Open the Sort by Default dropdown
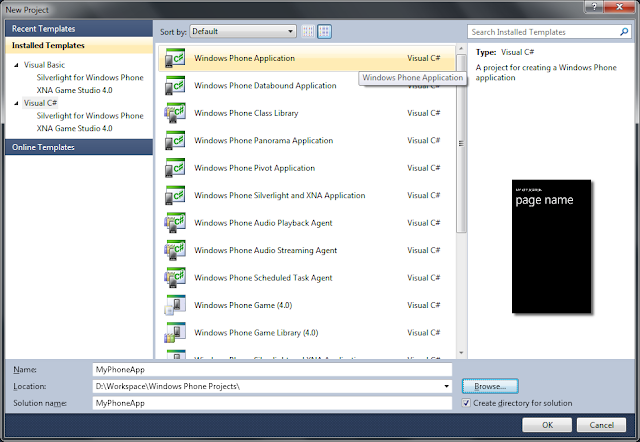This screenshot has width=640, height=442. pyautogui.click(x=243, y=31)
